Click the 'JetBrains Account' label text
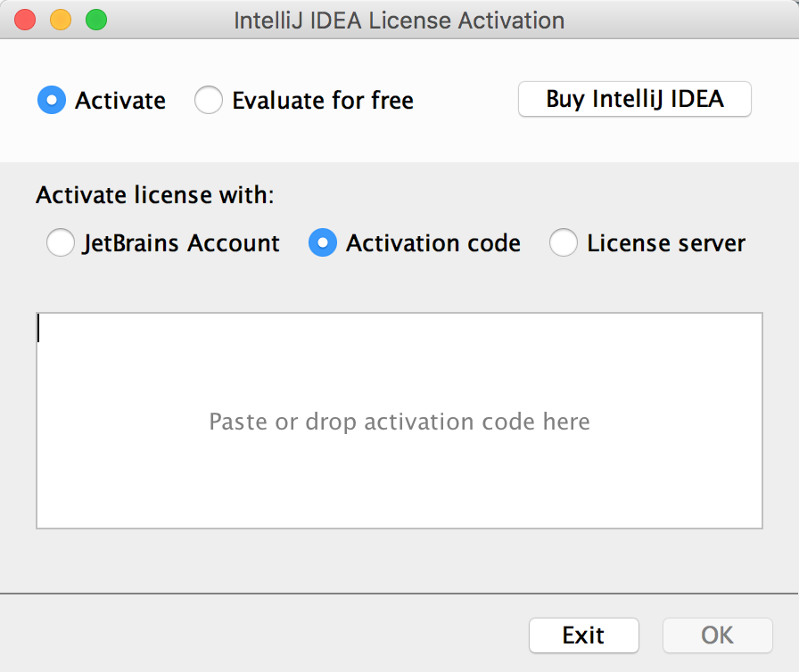Image resolution: width=799 pixels, height=672 pixels. (x=181, y=243)
